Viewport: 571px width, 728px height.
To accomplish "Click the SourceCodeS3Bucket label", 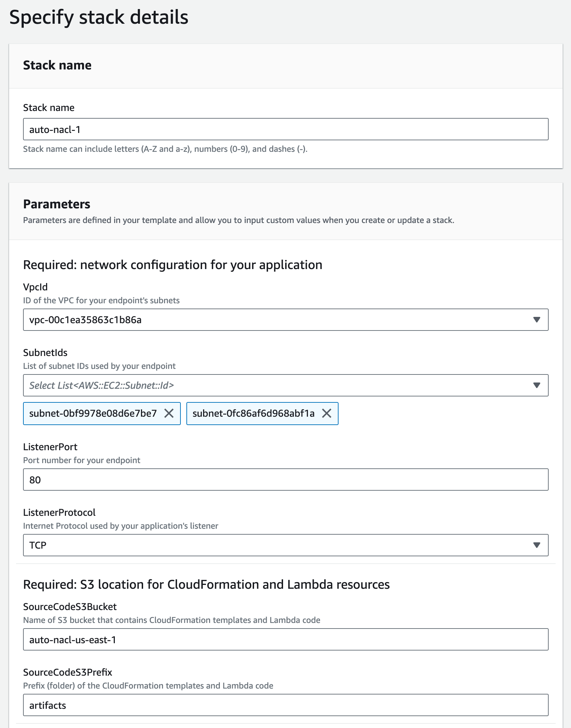I will coord(70,607).
